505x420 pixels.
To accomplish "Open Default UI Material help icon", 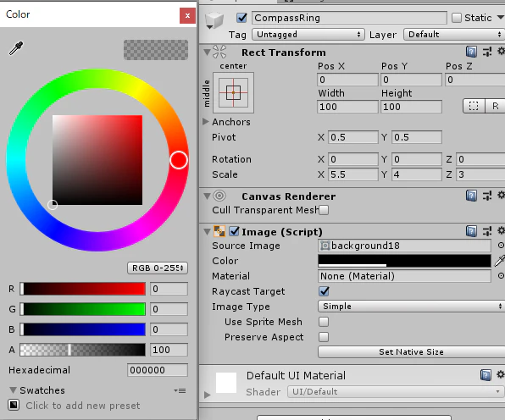I will point(486,375).
